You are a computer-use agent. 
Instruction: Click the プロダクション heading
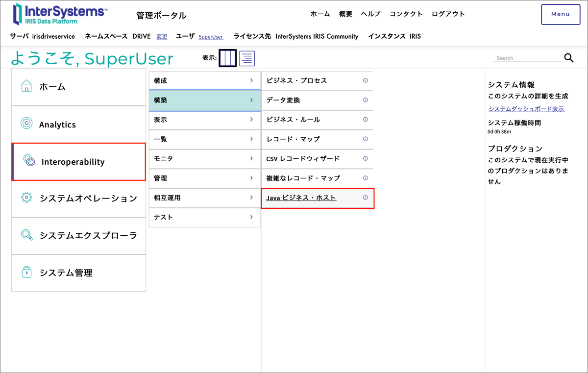[x=515, y=149]
